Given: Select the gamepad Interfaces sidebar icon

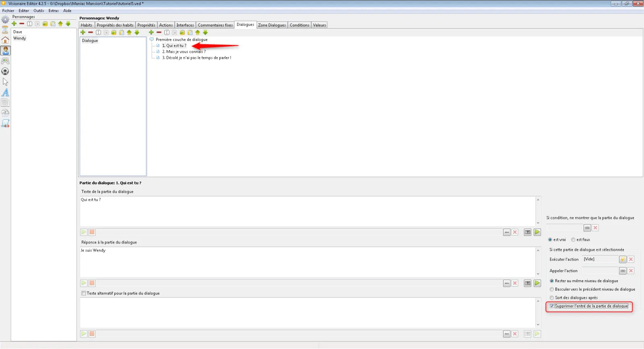Looking at the screenshot, I should [5, 61].
